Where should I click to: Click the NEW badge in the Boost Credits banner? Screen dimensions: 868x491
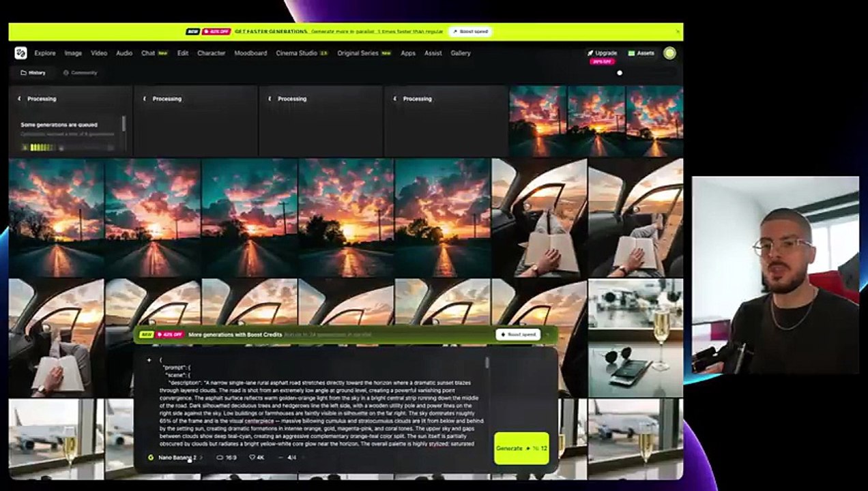click(x=146, y=335)
